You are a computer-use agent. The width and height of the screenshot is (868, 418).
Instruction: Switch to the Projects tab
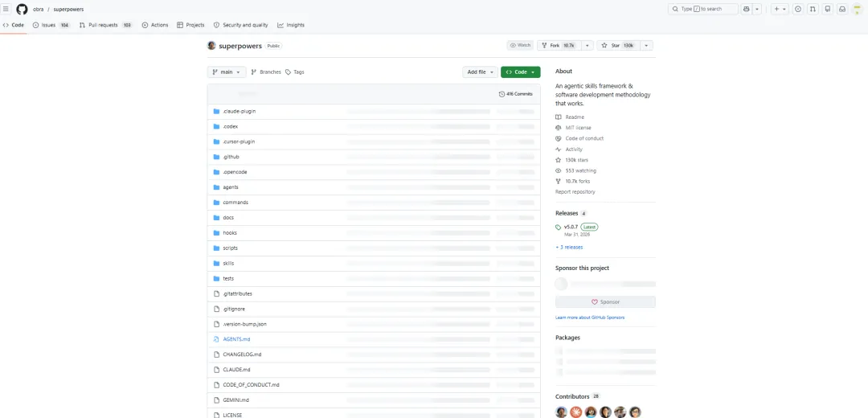click(190, 25)
